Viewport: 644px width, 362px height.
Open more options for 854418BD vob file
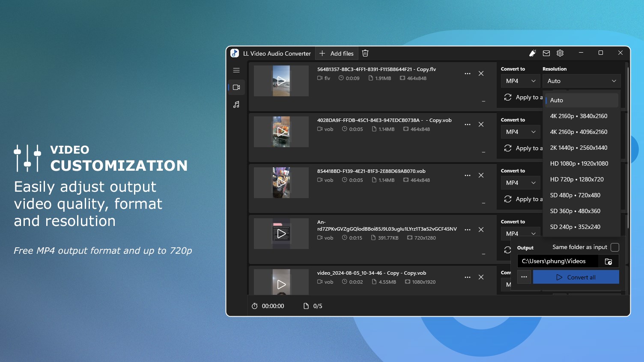tap(468, 175)
